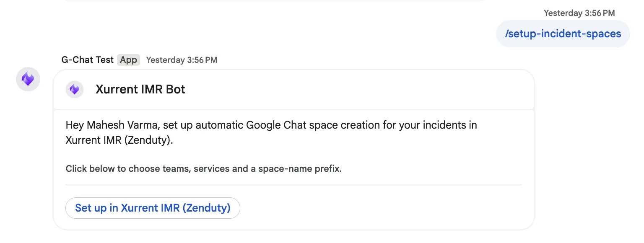This screenshot has height=243, width=644.
Task: Click the timestamp above the /setup-incident-spaces message
Action: click(x=579, y=13)
